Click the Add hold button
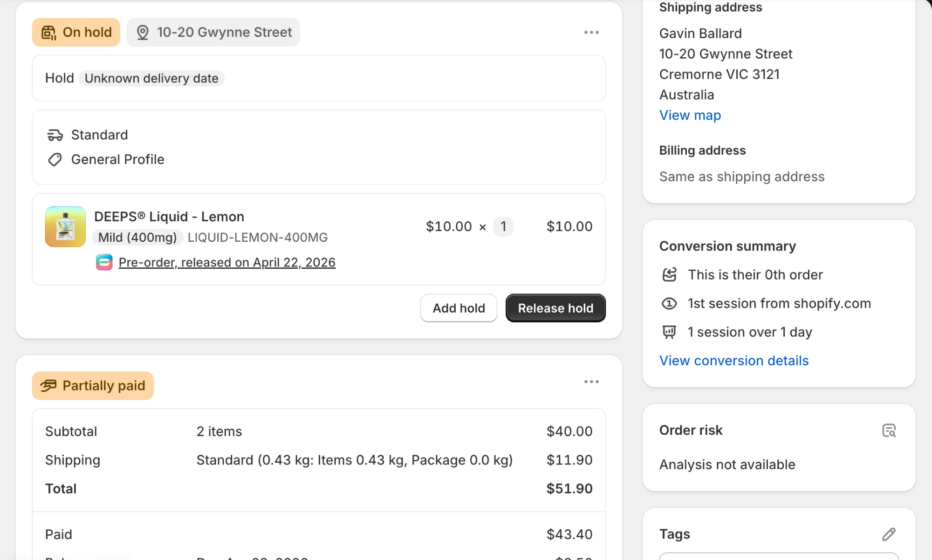Image resolution: width=932 pixels, height=560 pixels. pyautogui.click(x=459, y=308)
